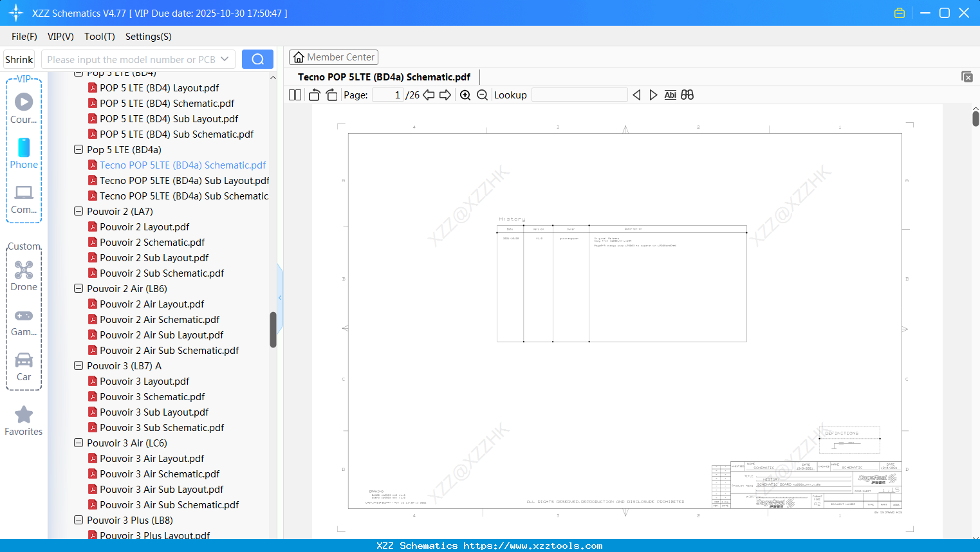Viewport: 980px width, 552px height.
Task: Collapse the Pouvoir 3 Air (LC6) node
Action: point(78,443)
